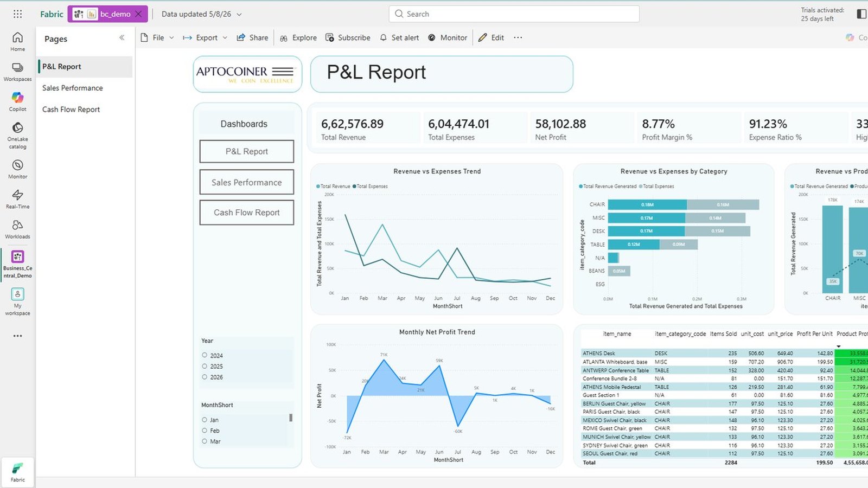Go to Home in the sidebar
Image resolution: width=868 pixels, height=488 pixels.
(17, 41)
